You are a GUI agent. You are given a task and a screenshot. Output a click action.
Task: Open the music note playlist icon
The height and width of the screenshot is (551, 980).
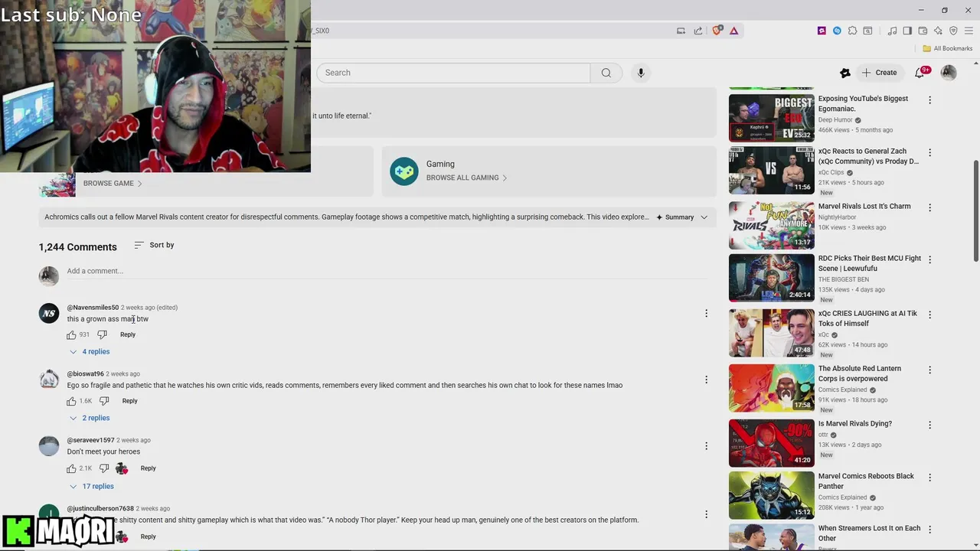[892, 31]
